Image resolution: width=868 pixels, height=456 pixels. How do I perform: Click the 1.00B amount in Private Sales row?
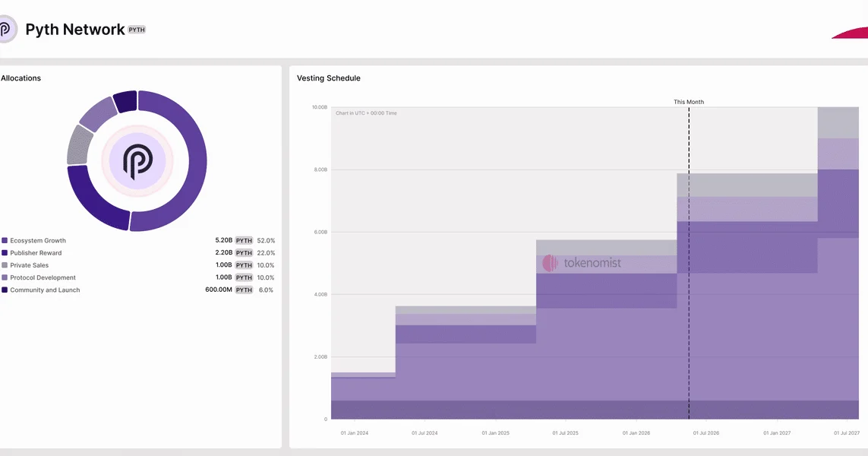pyautogui.click(x=223, y=265)
